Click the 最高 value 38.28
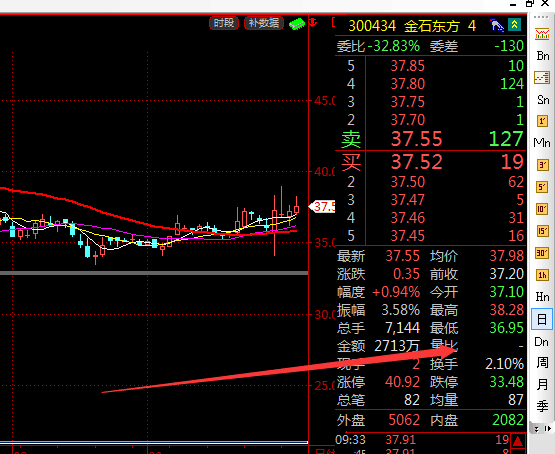The height and width of the screenshot is (454, 555). [x=507, y=310]
